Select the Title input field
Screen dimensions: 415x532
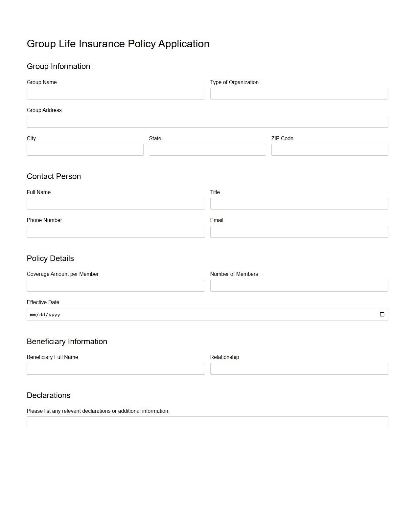(x=299, y=204)
